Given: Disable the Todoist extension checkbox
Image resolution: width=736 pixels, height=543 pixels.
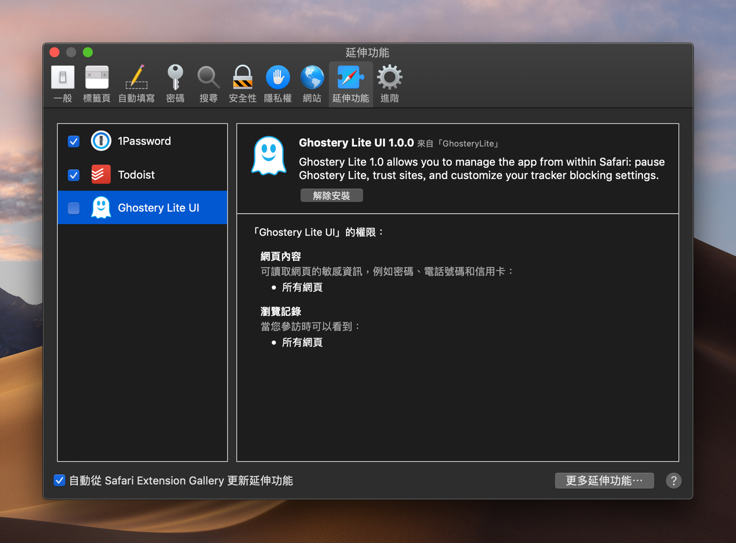Looking at the screenshot, I should pyautogui.click(x=74, y=175).
